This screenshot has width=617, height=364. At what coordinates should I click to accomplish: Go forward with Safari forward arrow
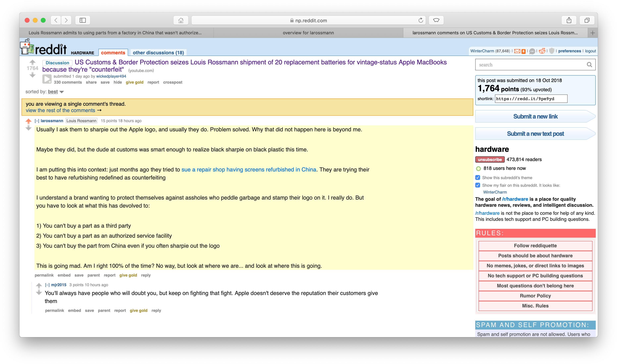point(66,20)
